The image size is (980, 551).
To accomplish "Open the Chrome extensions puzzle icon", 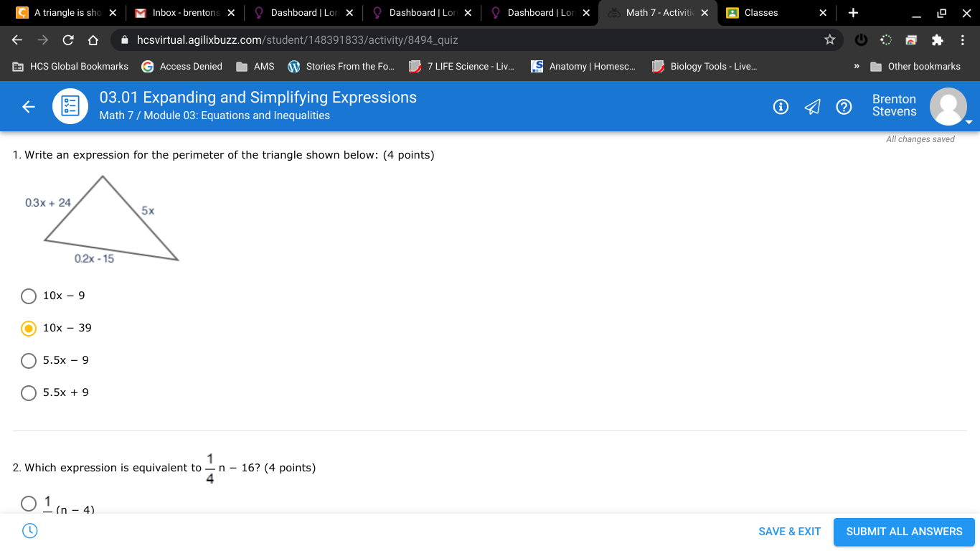I will click(937, 39).
